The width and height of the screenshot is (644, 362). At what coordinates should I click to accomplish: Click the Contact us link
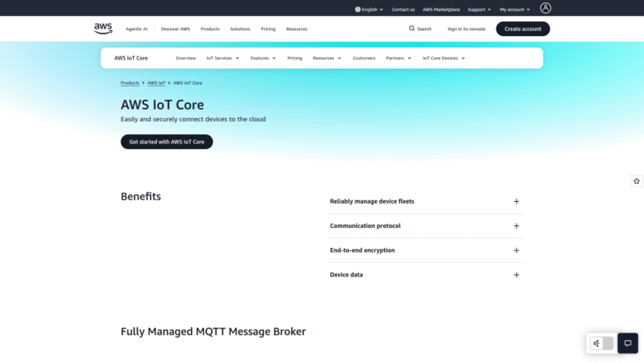point(402,9)
